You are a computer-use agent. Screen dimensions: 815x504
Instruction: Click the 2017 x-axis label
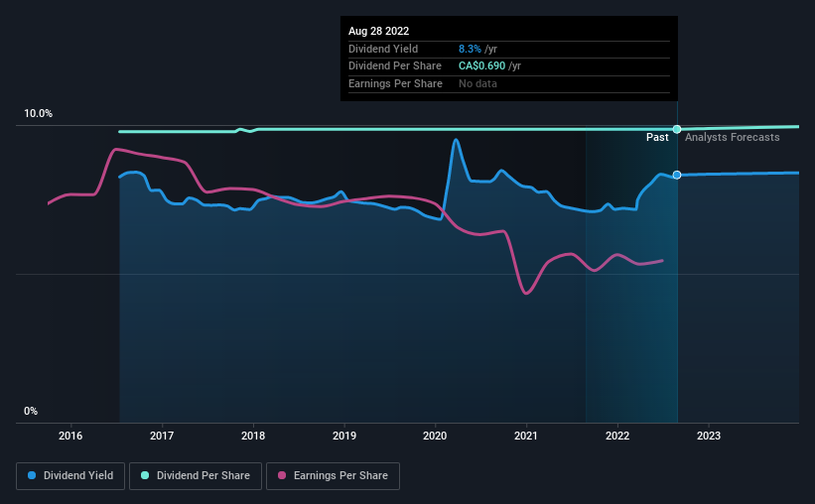pyautogui.click(x=162, y=436)
